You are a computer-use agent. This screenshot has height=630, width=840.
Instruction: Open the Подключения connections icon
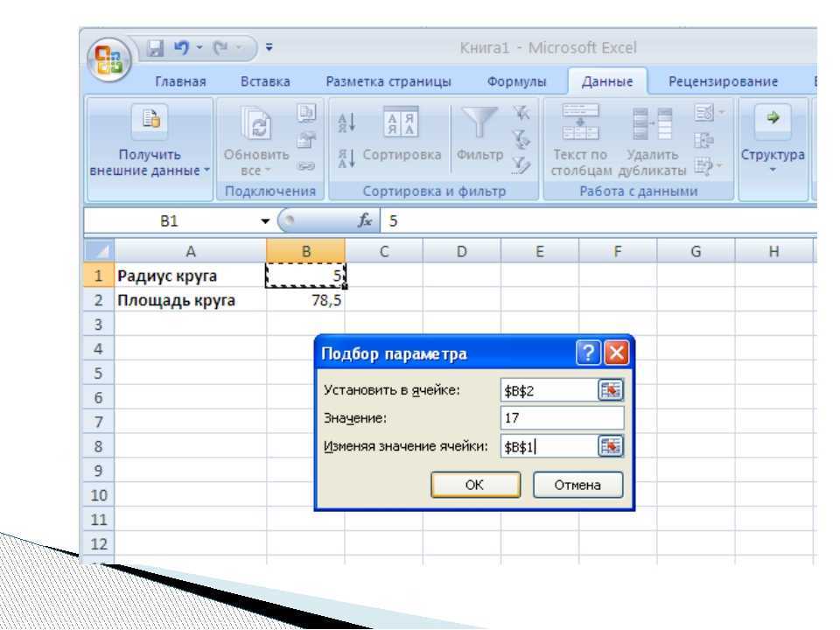(306, 113)
